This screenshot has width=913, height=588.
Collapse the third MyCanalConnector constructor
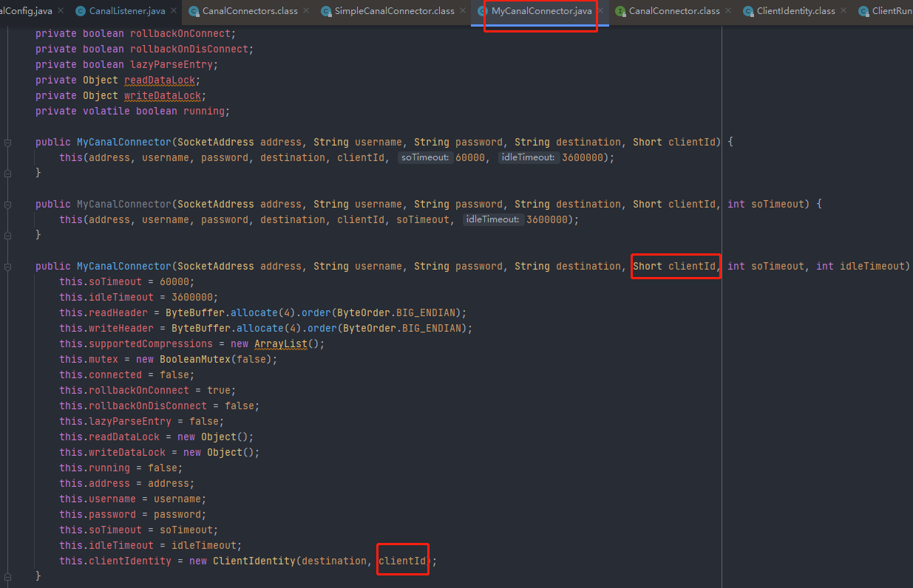tap(7, 265)
